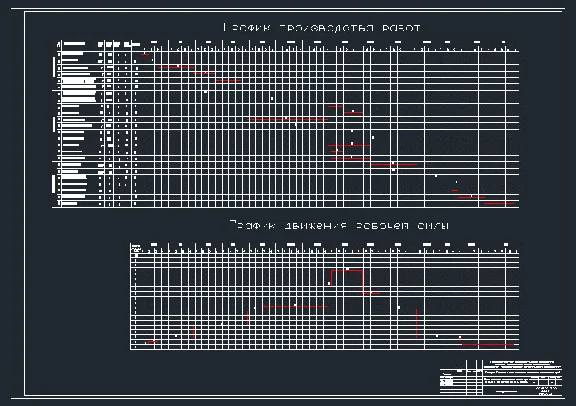Select the longest red bar in the middle of the Gantt chart
The image size is (576, 406).
[288, 119]
